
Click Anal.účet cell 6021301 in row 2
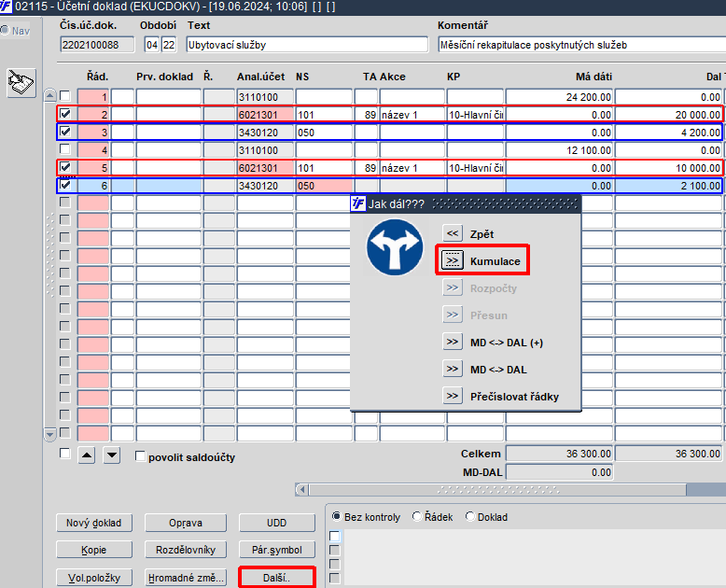265,115
